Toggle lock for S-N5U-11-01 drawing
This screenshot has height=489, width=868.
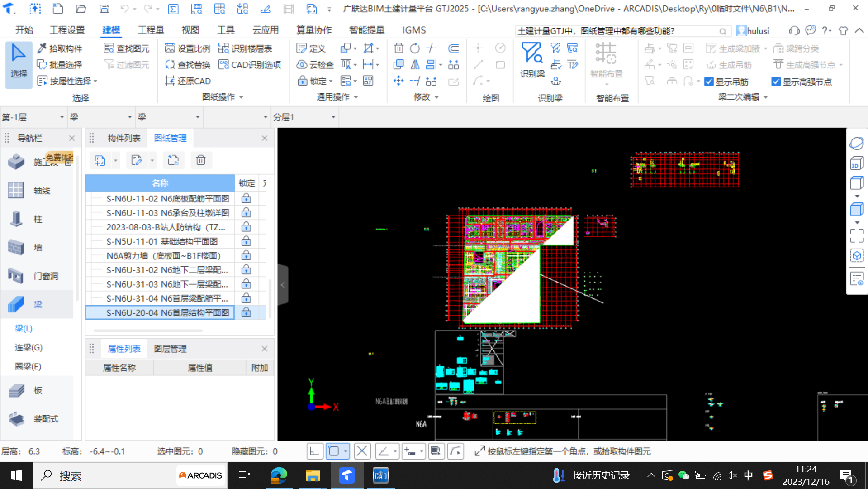click(x=246, y=241)
